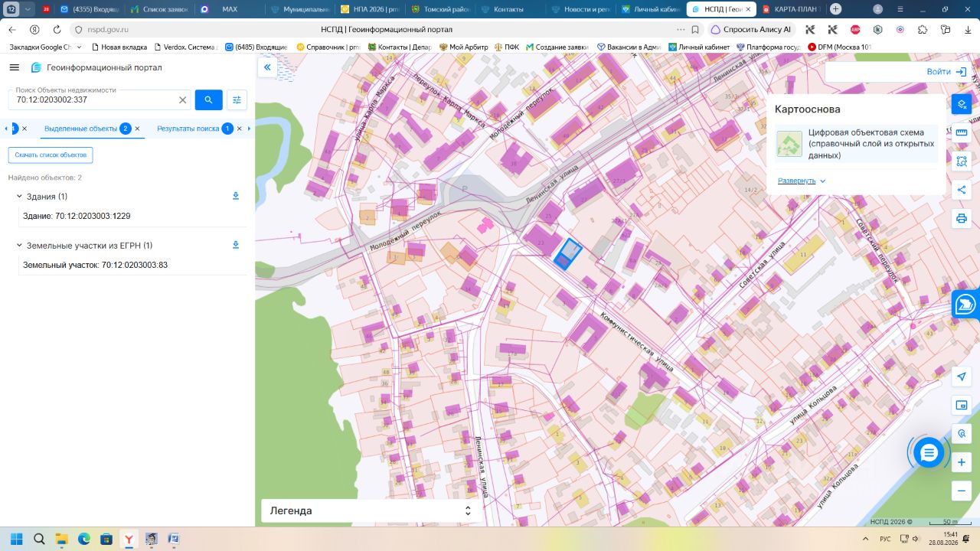This screenshot has width=980, height=551.
Task: Switch to Результаты поиска tab
Action: click(x=188, y=129)
